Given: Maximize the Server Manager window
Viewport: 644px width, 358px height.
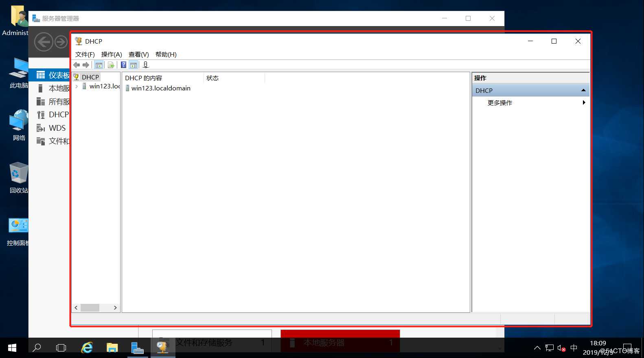Looking at the screenshot, I should coord(468,18).
